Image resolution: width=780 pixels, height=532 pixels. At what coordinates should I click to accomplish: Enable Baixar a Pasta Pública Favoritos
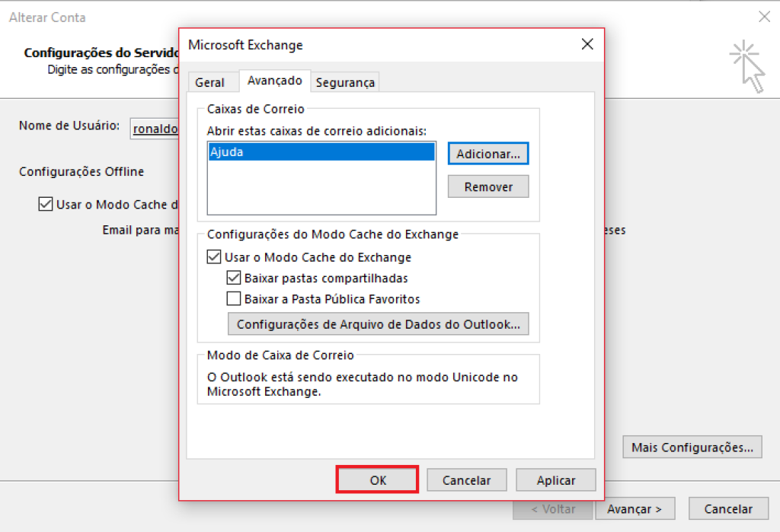(234, 299)
